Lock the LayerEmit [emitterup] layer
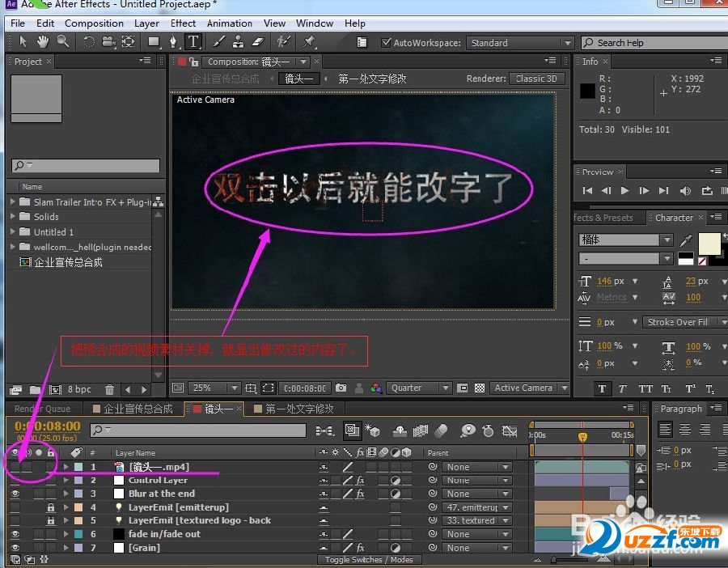Image resolution: width=728 pixels, height=568 pixels. pos(50,507)
